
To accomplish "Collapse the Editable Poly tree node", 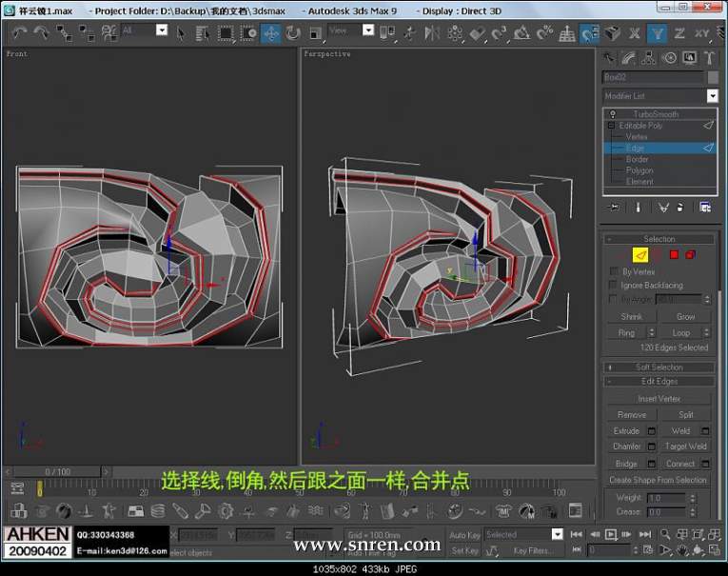I will (611, 126).
